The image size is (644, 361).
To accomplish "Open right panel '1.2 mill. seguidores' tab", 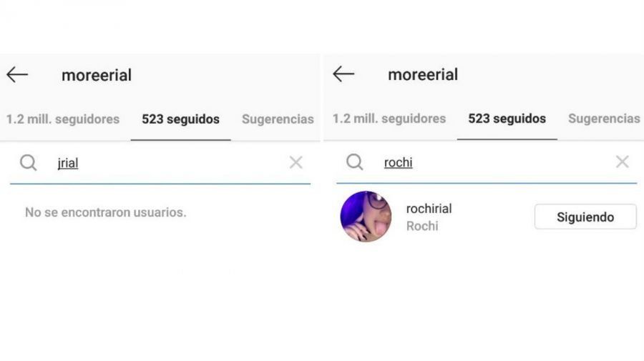I will 389,119.
